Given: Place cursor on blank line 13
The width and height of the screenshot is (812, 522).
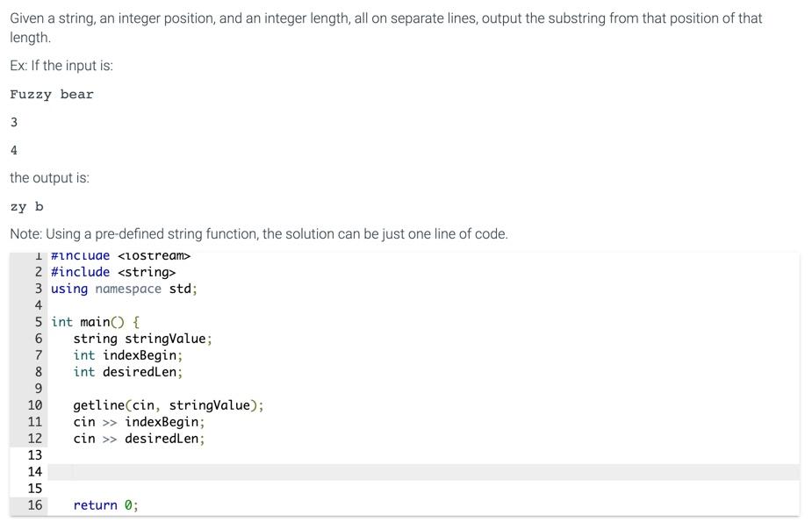Looking at the screenshot, I should pos(424,455).
